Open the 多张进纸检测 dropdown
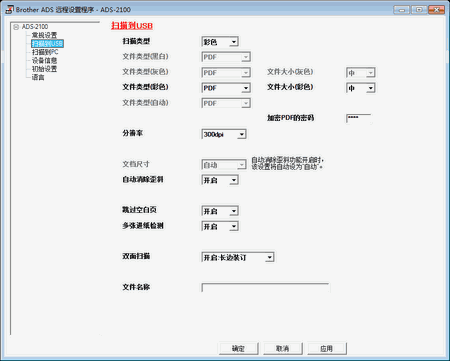 point(220,227)
